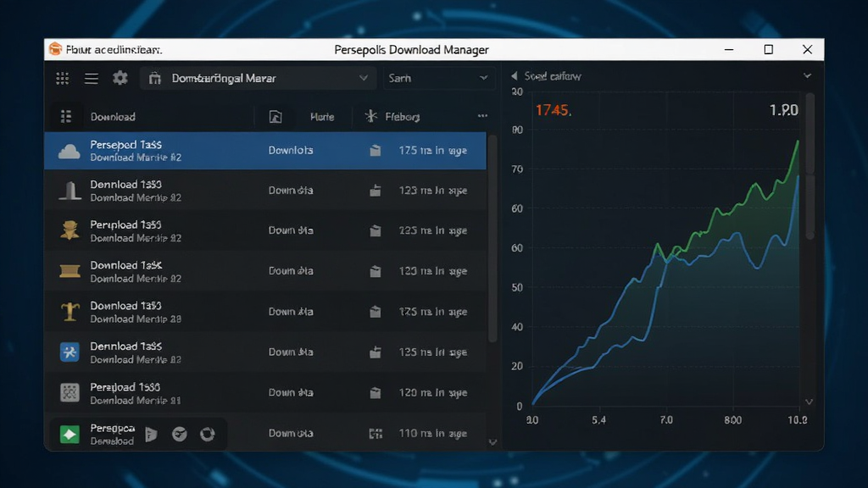Expand the Domtauridngal Marar dropdown arrow
Screen dimensions: 868x488
pyautogui.click(x=363, y=78)
